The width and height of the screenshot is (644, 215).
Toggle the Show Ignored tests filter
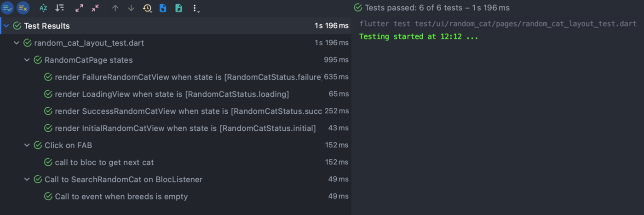[x=23, y=8]
